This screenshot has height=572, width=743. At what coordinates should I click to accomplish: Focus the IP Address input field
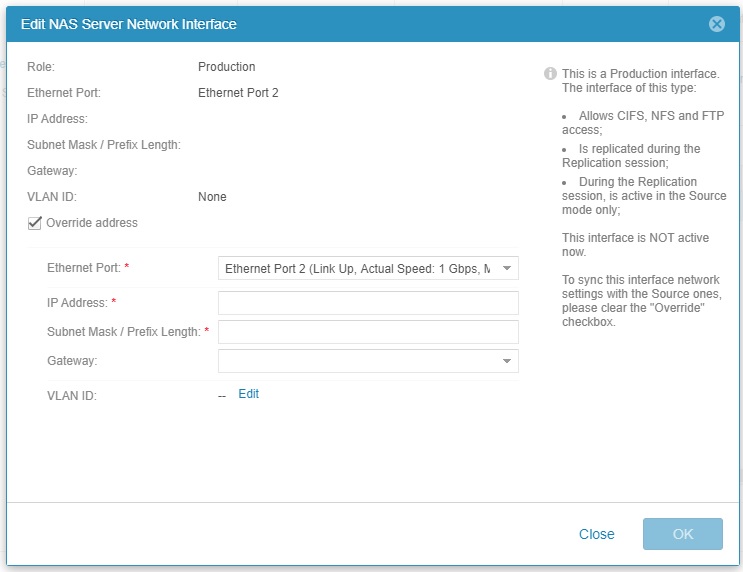click(x=368, y=303)
